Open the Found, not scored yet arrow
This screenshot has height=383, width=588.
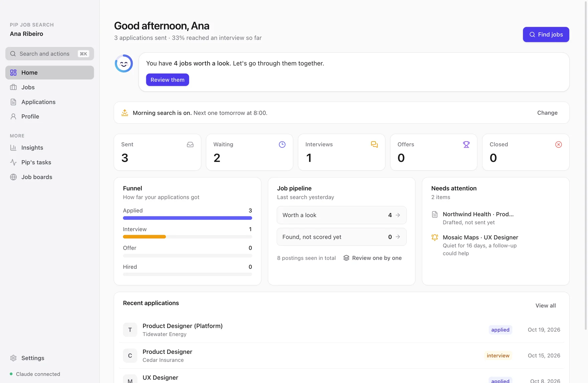click(x=398, y=237)
